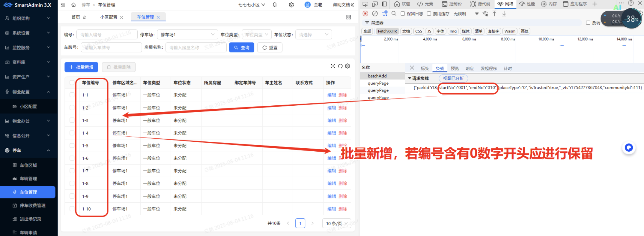Click the 车牌号 input field
The image size is (644, 236).
[111, 47]
